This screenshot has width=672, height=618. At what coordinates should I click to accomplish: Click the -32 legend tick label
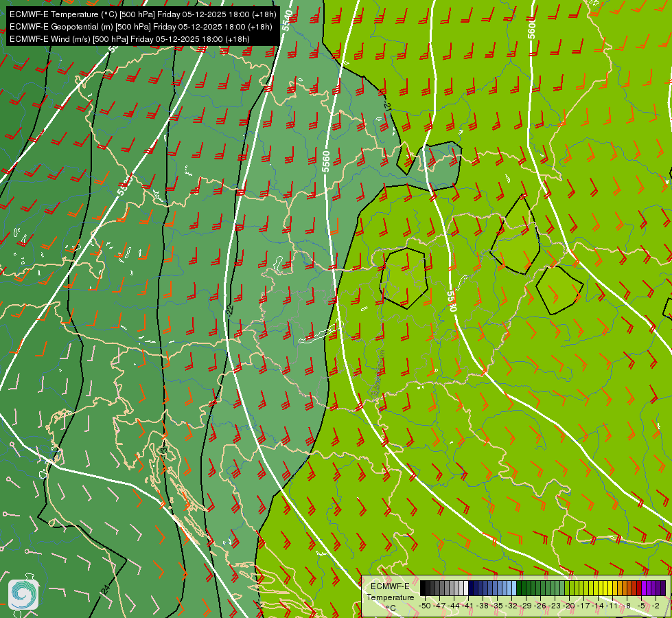click(511, 606)
